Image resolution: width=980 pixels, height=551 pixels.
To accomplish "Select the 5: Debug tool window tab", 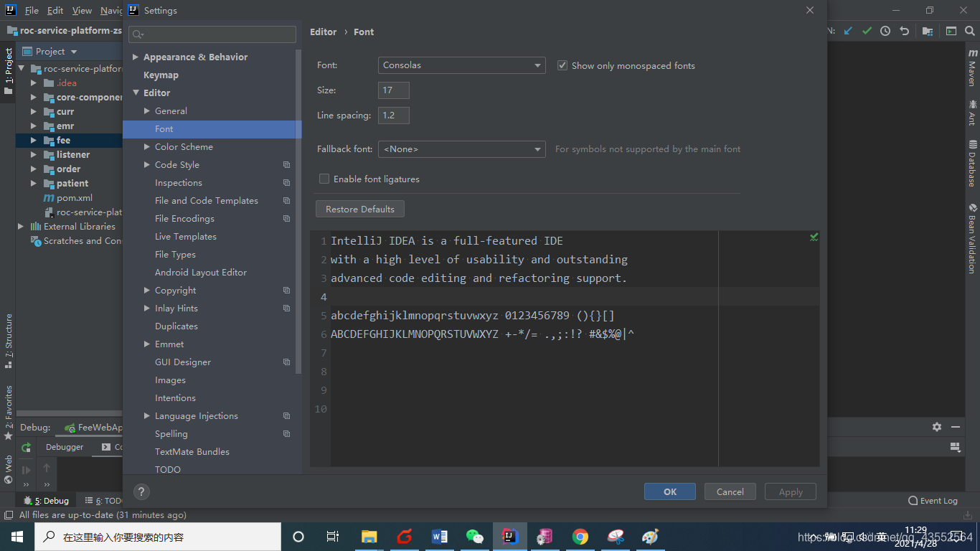I will [x=46, y=501].
